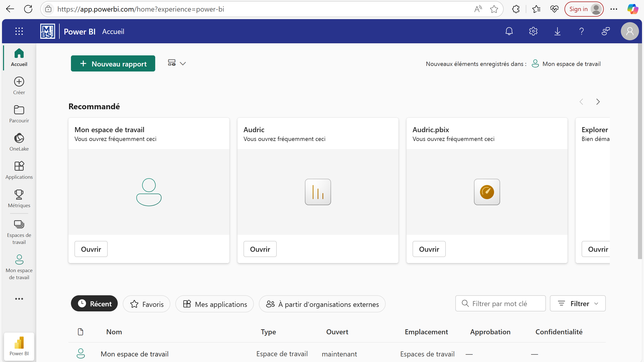Open the feedback icon in header
644x362 pixels.
(606, 31)
